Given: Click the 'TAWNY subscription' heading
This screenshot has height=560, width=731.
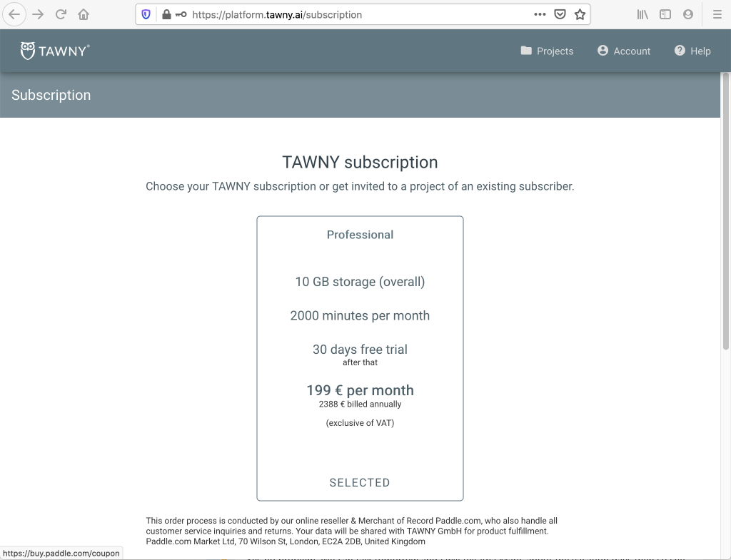Looking at the screenshot, I should pos(360,162).
